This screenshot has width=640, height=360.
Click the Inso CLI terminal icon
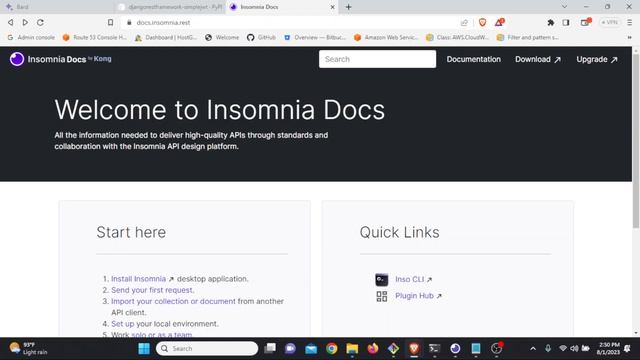(x=382, y=280)
